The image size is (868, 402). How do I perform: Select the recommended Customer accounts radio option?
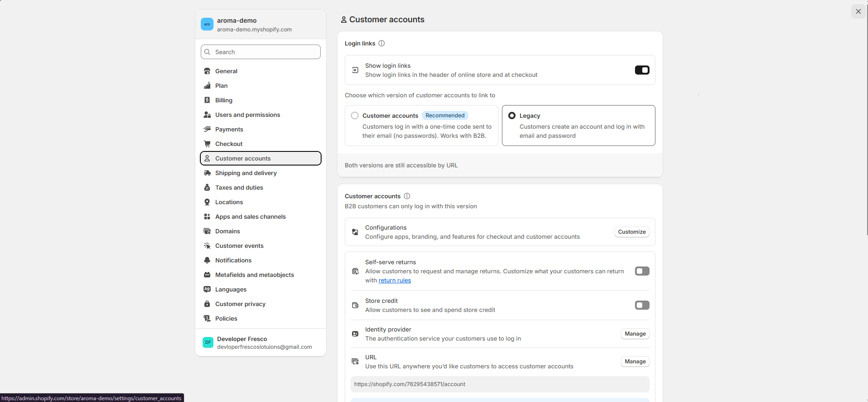click(x=355, y=116)
